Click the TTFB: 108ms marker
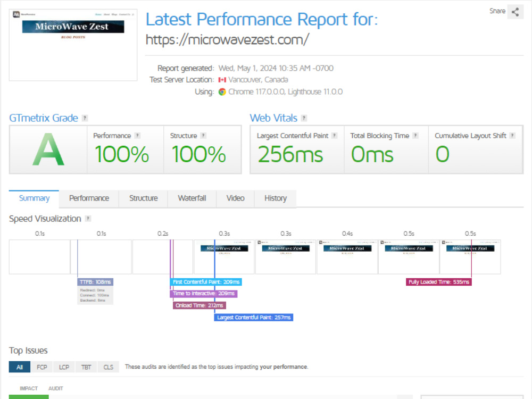 coord(95,282)
